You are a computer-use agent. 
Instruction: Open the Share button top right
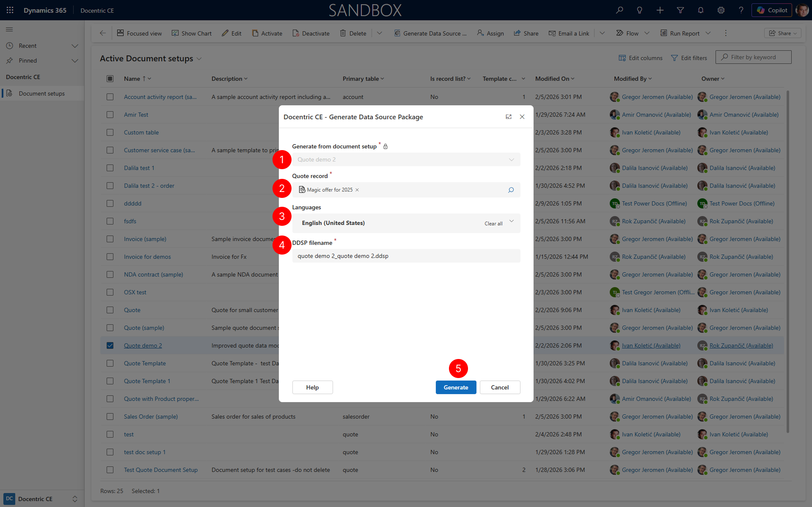pyautogui.click(x=783, y=33)
